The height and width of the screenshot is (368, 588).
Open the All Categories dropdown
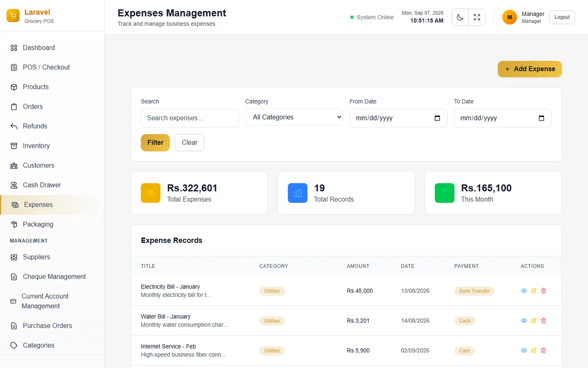[294, 117]
